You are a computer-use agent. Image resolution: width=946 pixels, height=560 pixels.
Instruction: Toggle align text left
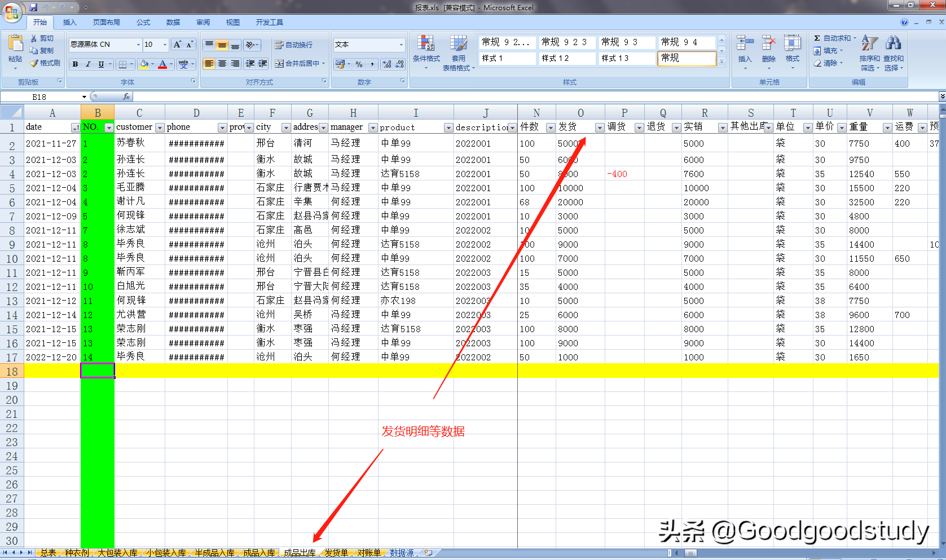coord(209,64)
